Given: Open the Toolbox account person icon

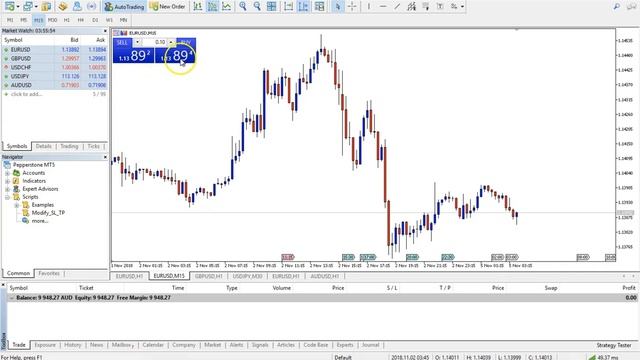Looking at the screenshot, I should 77,7.
